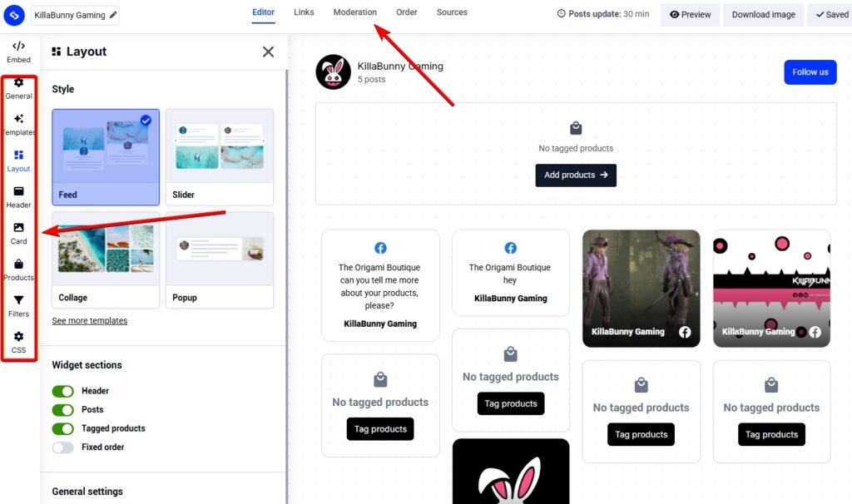Open the Filters sidebar icon
Image resolution: width=852 pixels, height=504 pixels.
pyautogui.click(x=18, y=306)
